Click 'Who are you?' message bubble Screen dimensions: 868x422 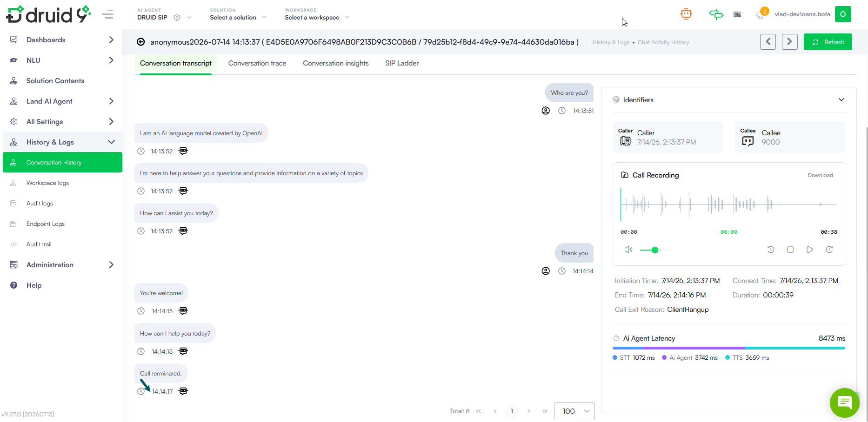[569, 93]
